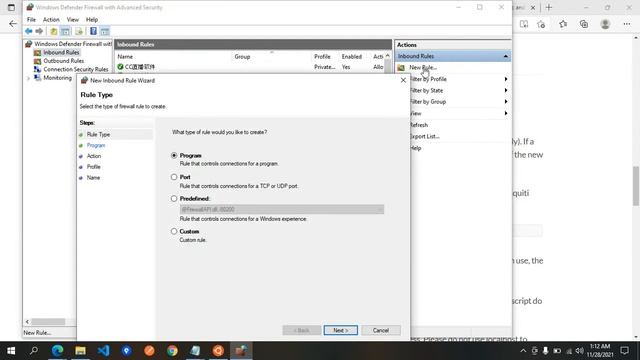This screenshot has height=360, width=640.
Task: Click the microphone tray icon
Action: point(545,351)
